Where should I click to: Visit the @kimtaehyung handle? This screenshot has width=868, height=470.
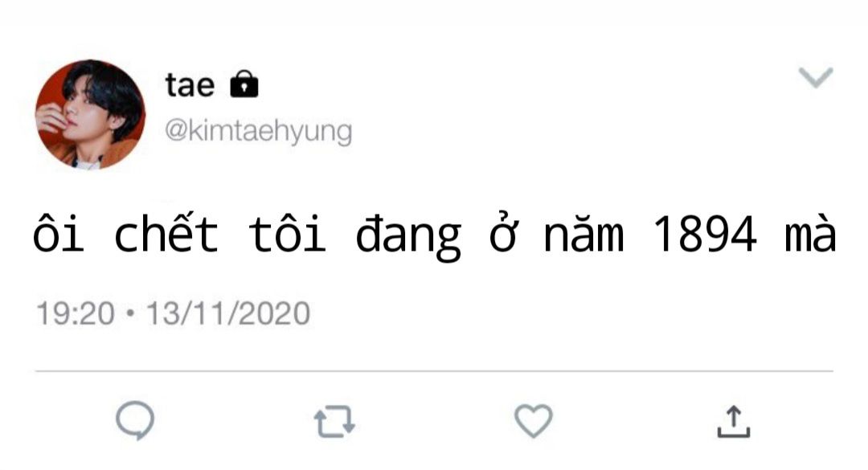click(x=258, y=131)
